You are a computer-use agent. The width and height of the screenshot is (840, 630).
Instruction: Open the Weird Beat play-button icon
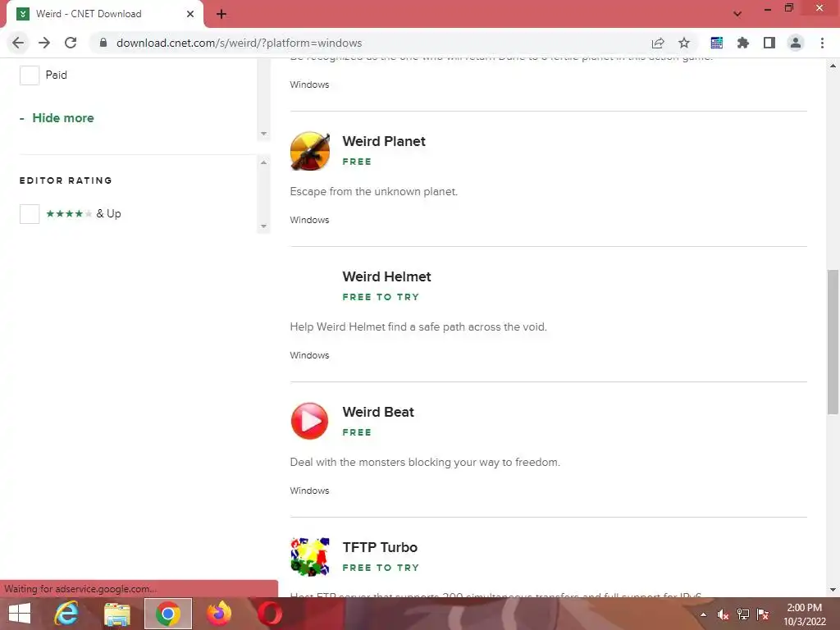click(x=309, y=421)
